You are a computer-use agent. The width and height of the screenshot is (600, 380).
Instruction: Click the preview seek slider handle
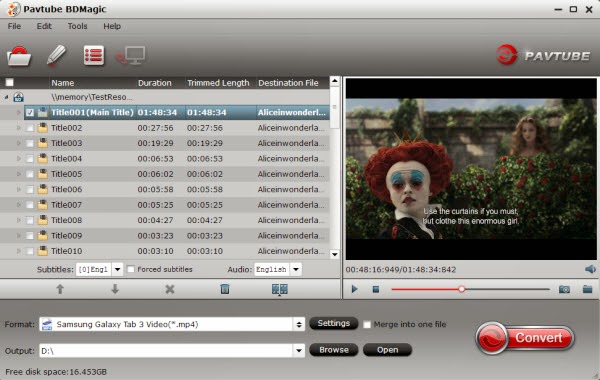tap(461, 289)
